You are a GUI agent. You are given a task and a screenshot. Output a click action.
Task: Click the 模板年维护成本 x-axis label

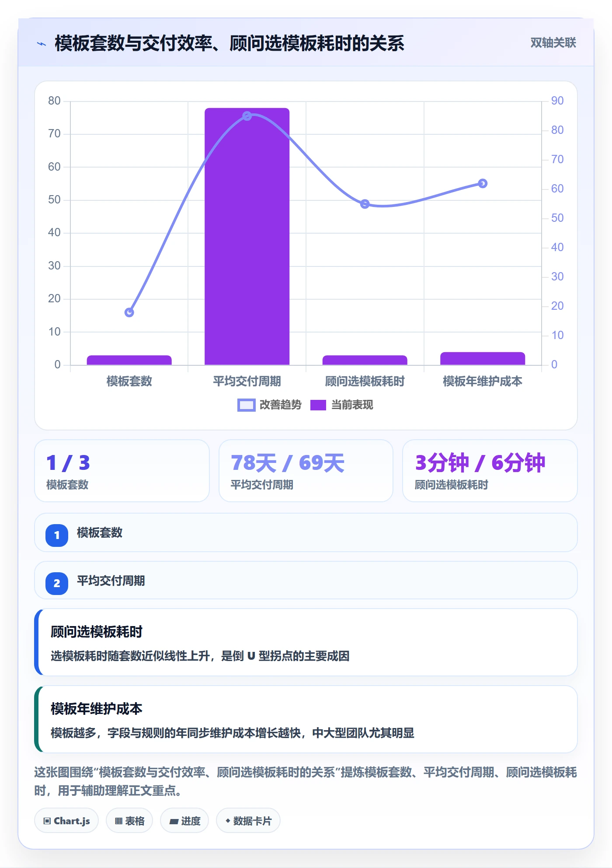pyautogui.click(x=483, y=381)
